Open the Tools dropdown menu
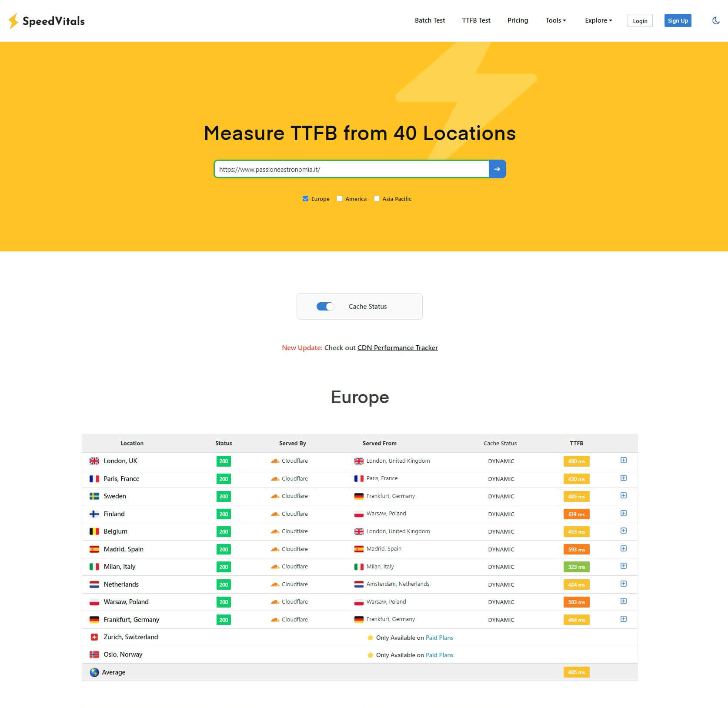 (556, 20)
